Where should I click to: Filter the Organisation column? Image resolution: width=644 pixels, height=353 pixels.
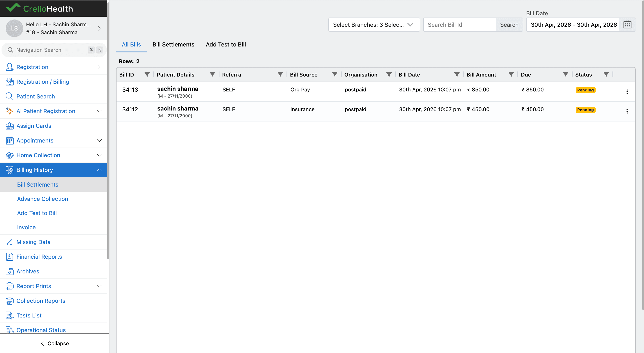coord(389,74)
